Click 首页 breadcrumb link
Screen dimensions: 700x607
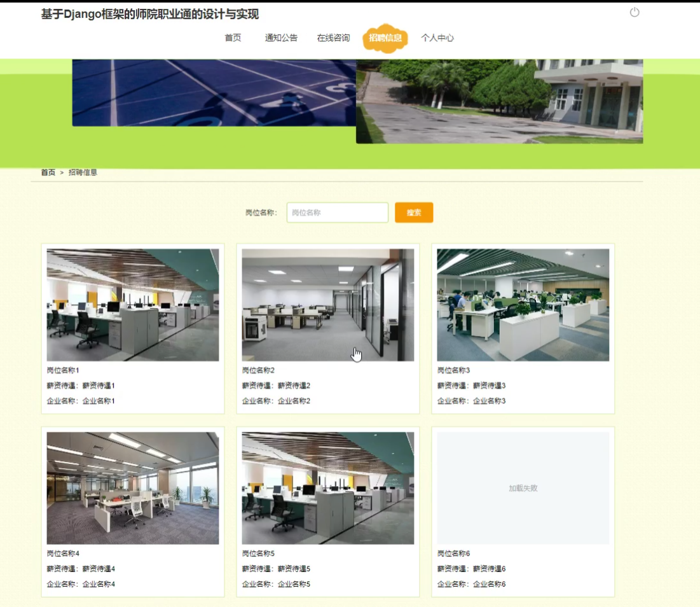pos(48,172)
